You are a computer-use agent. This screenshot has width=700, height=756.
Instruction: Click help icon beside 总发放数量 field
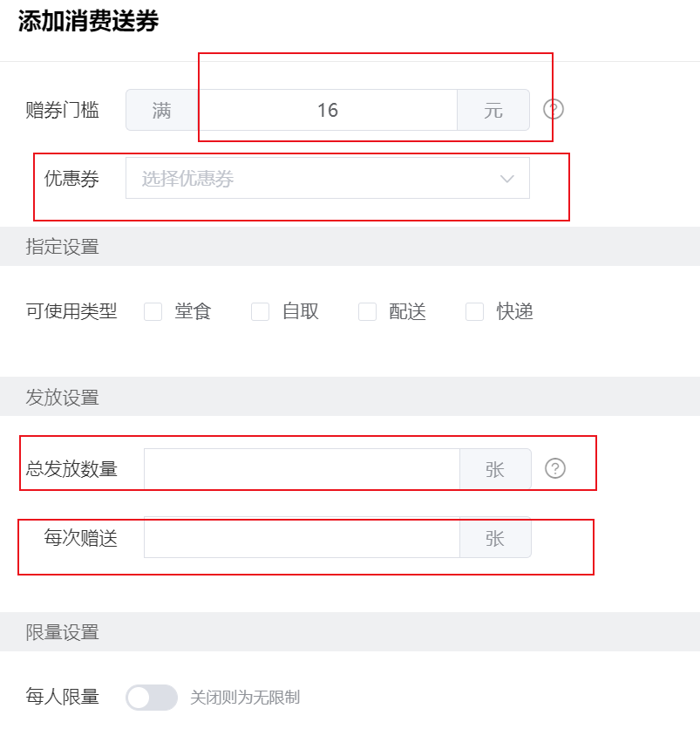pyautogui.click(x=555, y=468)
